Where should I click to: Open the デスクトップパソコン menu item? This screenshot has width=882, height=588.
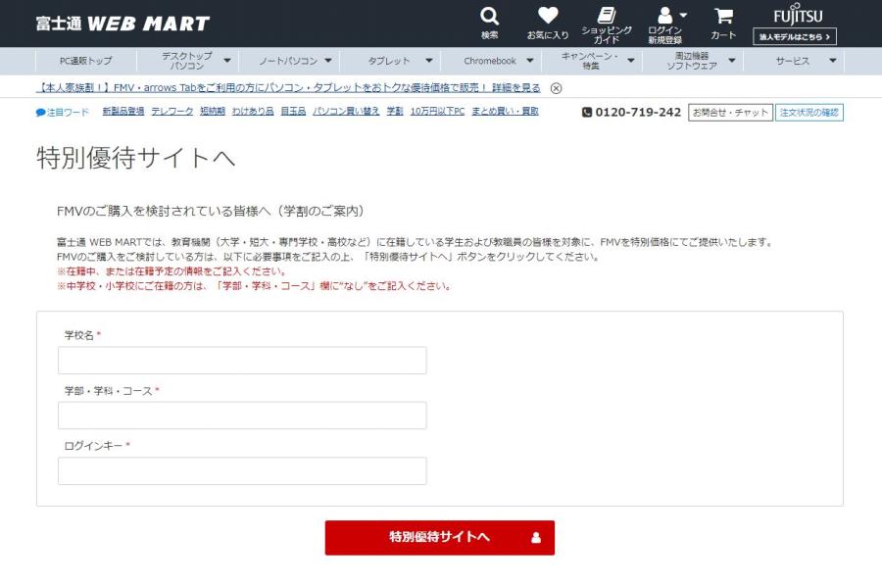coord(187,61)
